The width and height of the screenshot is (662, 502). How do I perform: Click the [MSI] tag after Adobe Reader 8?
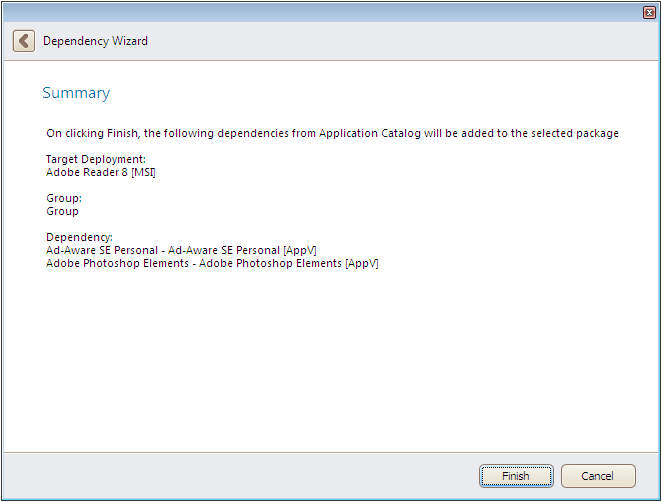143,172
